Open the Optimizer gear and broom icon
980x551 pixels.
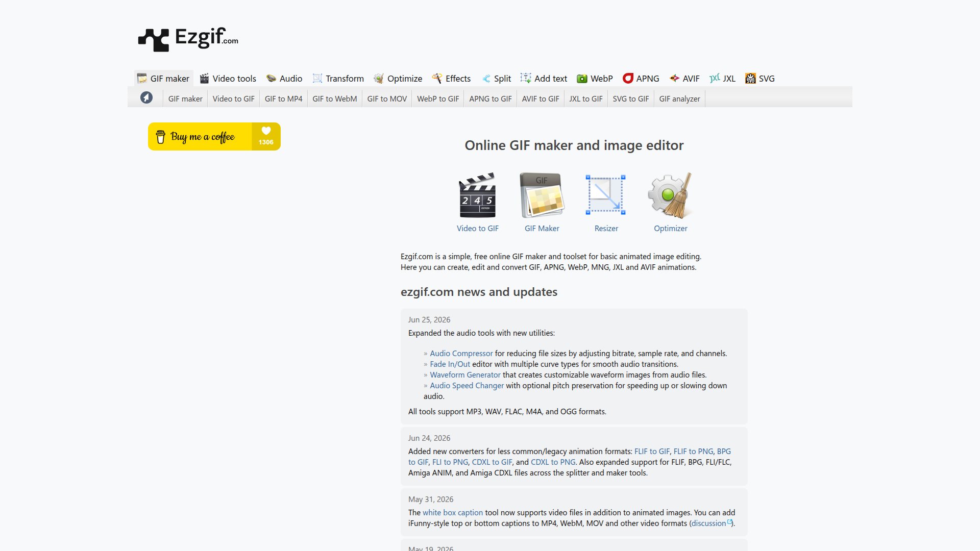(670, 195)
